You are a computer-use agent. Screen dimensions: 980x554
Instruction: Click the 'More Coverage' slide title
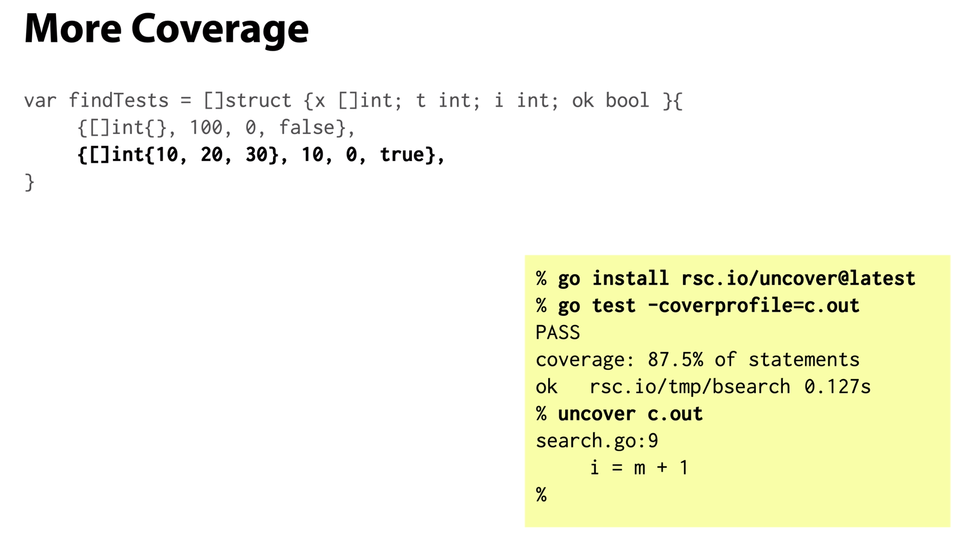click(x=166, y=29)
